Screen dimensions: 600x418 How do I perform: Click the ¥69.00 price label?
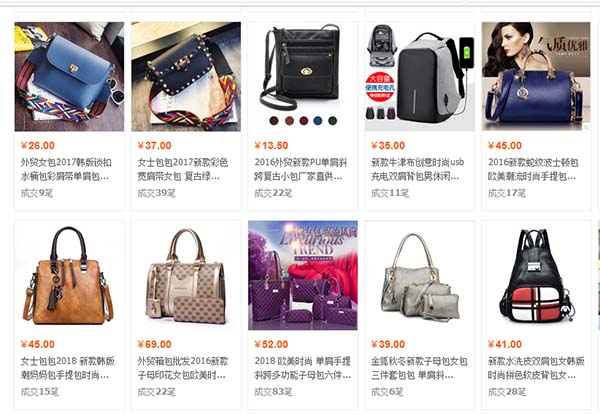[x=155, y=344]
